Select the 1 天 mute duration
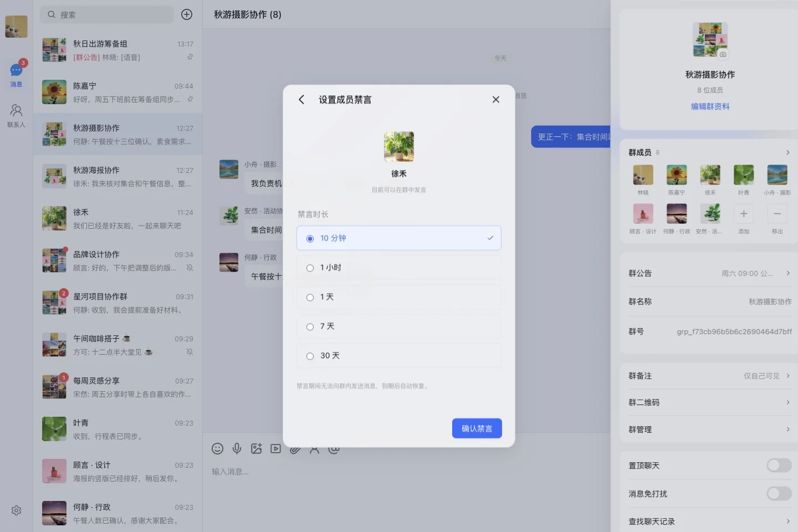The image size is (798, 532). 399,297
